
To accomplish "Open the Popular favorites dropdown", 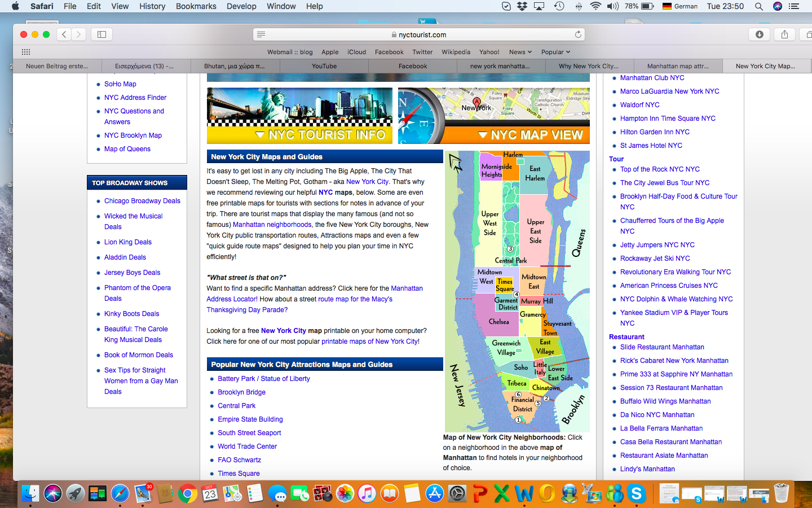I will (555, 52).
